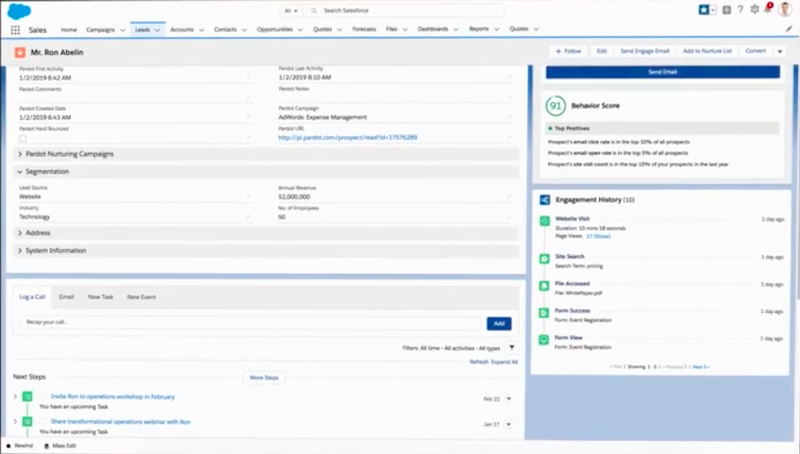800x454 pixels.
Task: Toggle the Pardot Hard Bounced checkbox
Action: pyautogui.click(x=23, y=138)
